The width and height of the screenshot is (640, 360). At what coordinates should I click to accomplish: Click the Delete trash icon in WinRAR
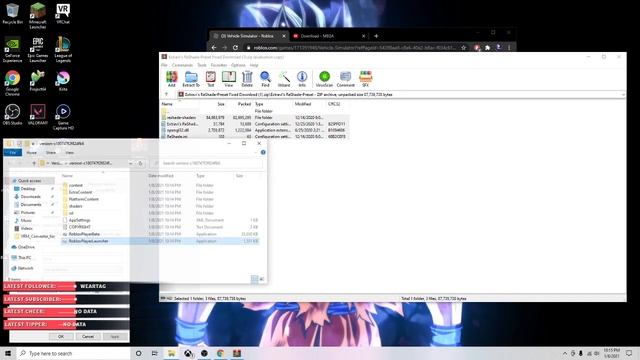(247, 79)
